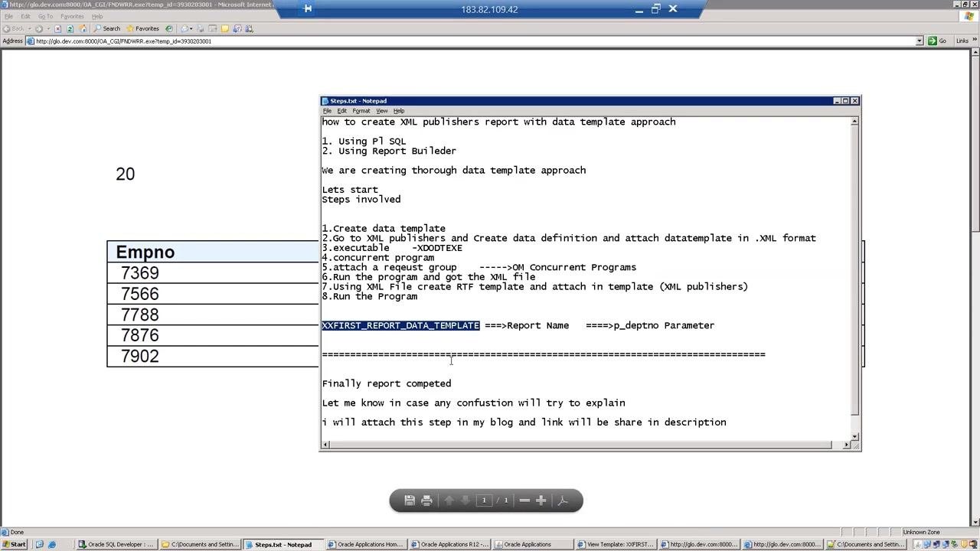Open the Format menu in Notepad
This screenshot has width=980, height=551.
361,111
